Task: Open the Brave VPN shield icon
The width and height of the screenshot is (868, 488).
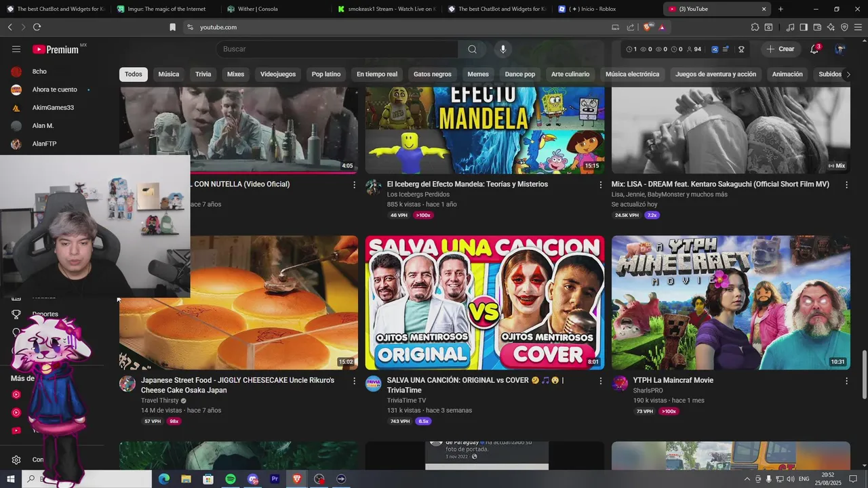Action: coord(844,27)
